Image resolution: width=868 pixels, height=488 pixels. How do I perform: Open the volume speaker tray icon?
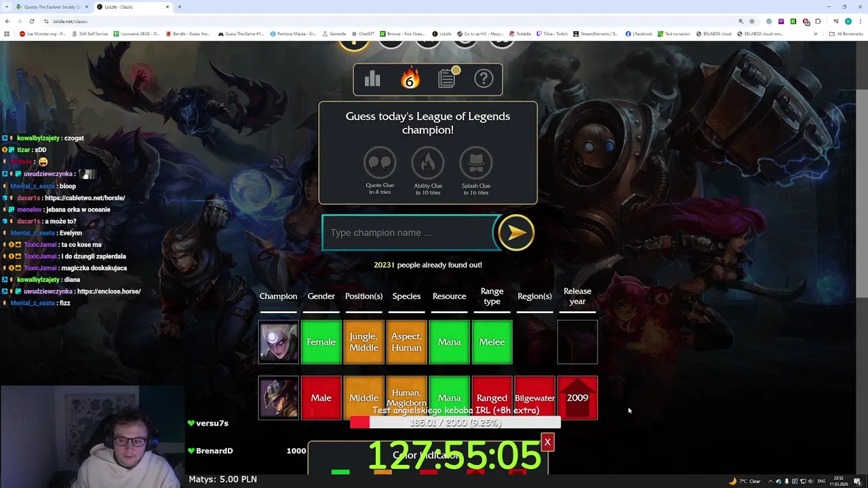(x=811, y=481)
